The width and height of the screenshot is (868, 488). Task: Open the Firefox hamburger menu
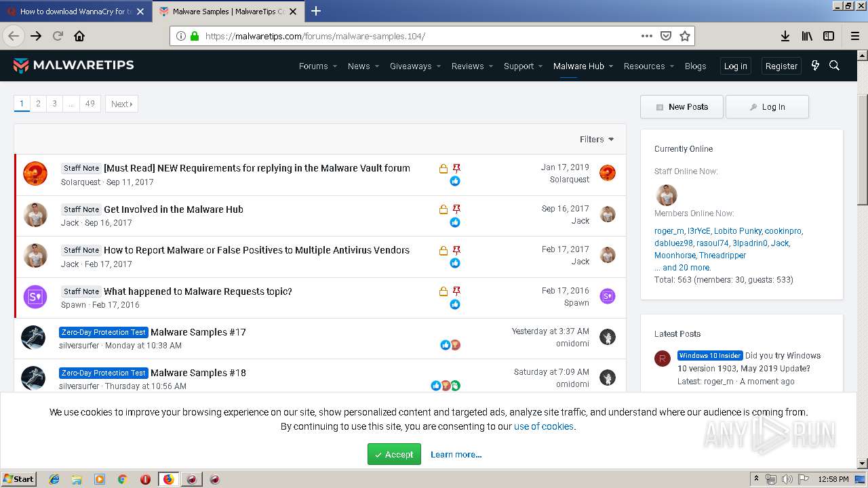click(x=855, y=36)
